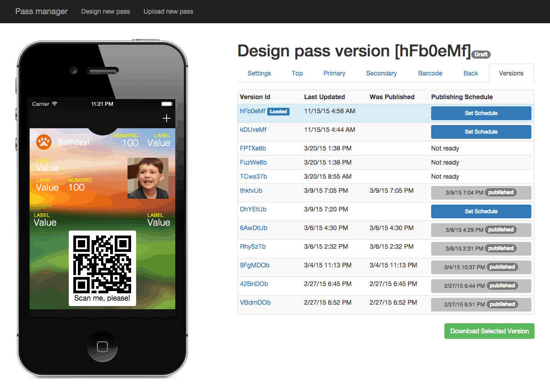Open the Pass manager home link
This screenshot has height=392, width=550.
41,11
